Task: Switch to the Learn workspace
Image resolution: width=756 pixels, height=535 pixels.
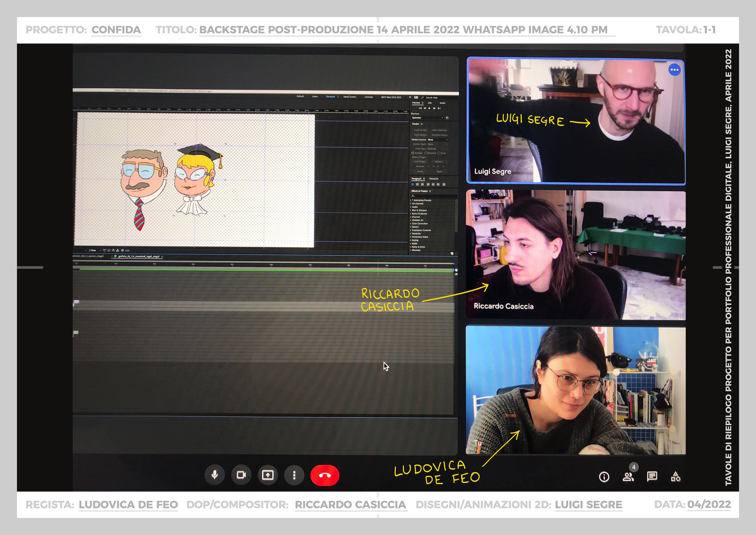Action: pos(315,96)
